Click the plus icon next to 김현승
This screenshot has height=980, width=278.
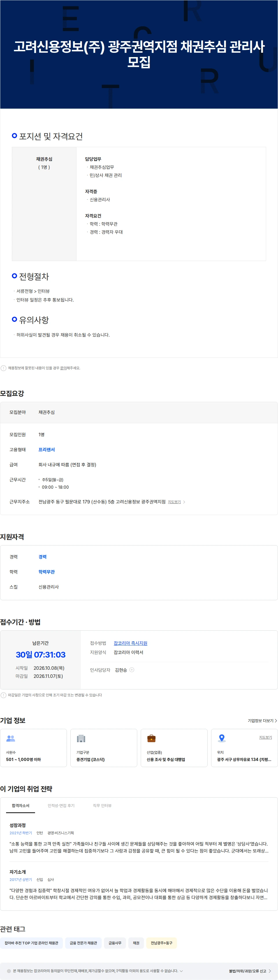132,669
